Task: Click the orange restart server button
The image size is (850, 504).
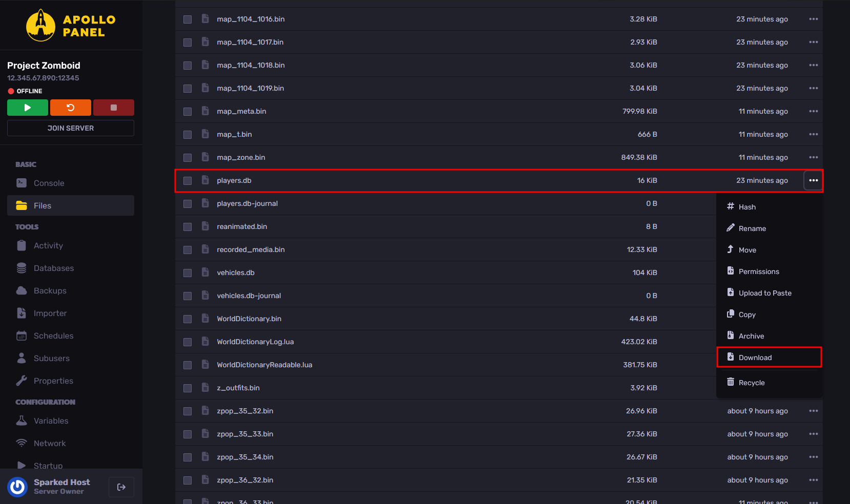Action: pos(71,108)
